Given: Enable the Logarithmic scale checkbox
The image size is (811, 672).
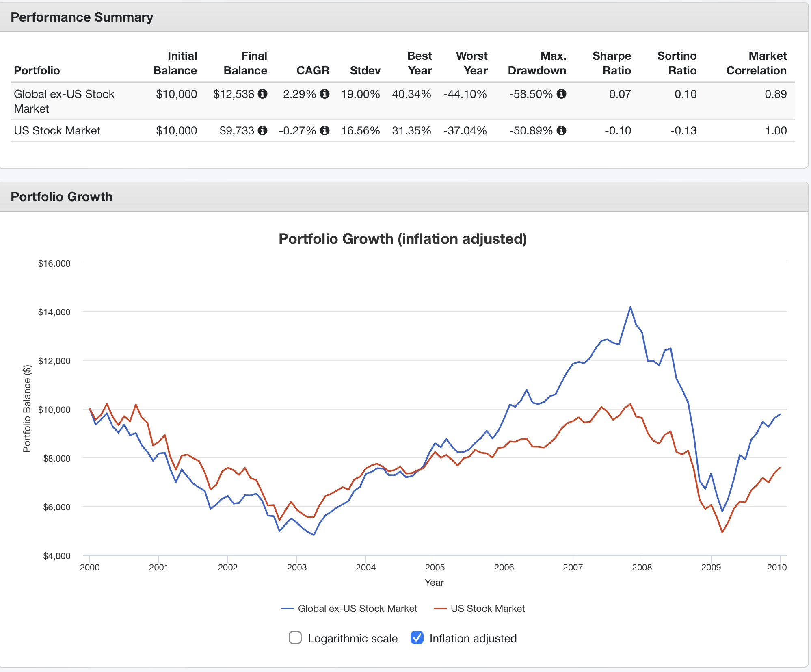Looking at the screenshot, I should tap(295, 637).
